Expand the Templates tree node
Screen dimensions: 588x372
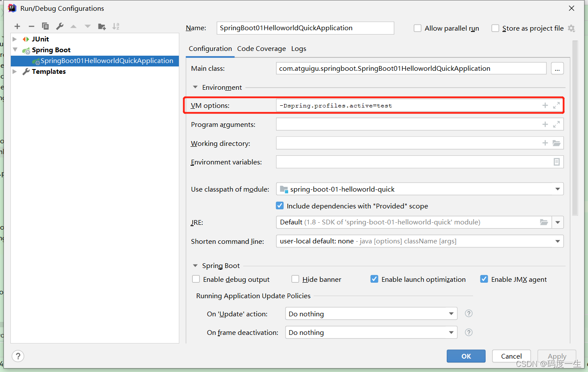click(15, 72)
